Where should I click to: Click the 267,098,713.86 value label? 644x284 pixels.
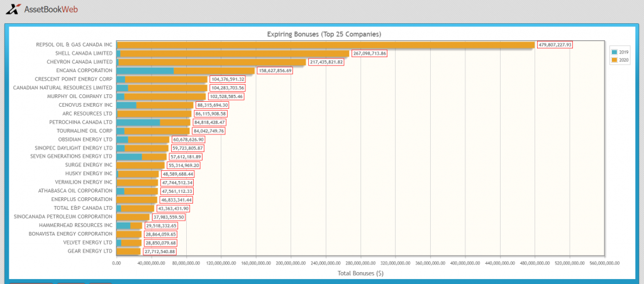point(369,53)
